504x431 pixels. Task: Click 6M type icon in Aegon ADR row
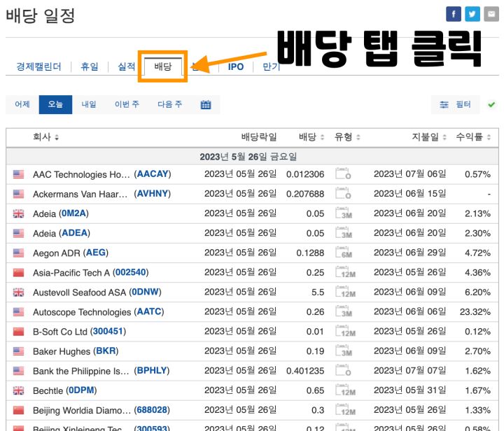click(x=344, y=252)
